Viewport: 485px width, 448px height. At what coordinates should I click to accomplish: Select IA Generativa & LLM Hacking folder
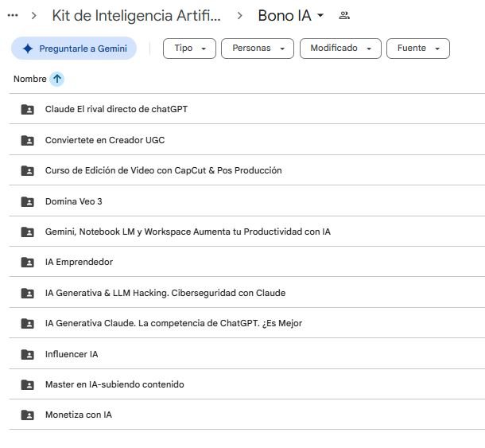pyautogui.click(x=165, y=293)
